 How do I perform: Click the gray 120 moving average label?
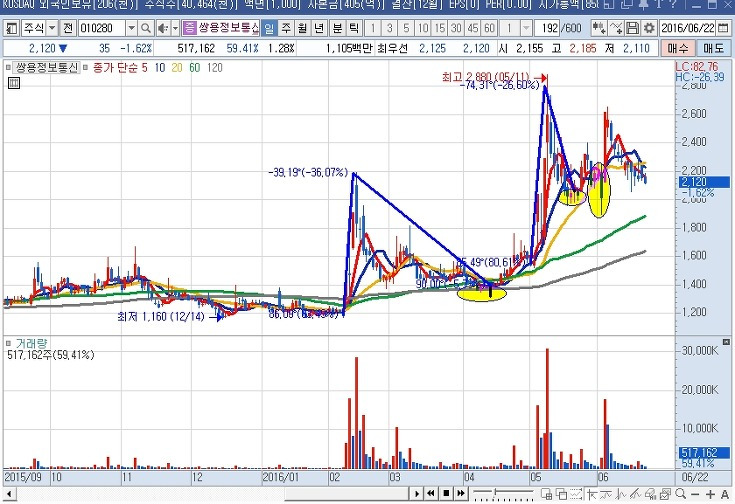(x=215, y=68)
